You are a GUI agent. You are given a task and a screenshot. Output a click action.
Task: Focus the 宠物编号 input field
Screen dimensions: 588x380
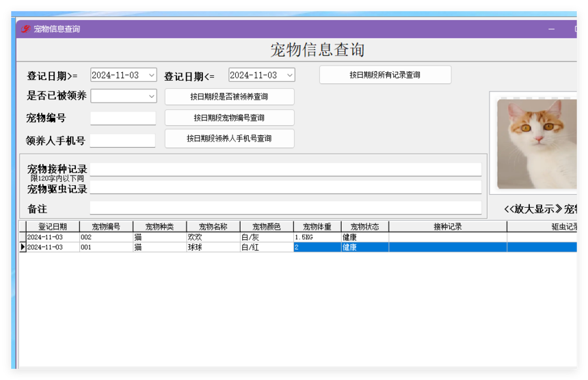pyautogui.click(x=123, y=118)
